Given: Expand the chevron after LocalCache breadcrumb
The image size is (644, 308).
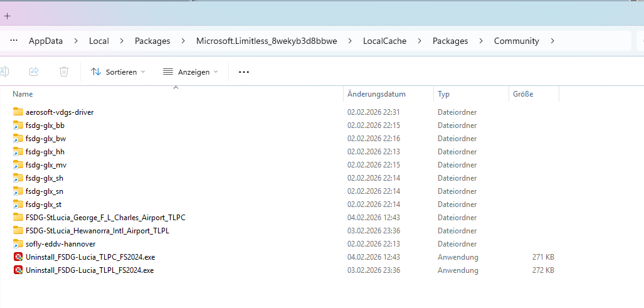Looking at the screenshot, I should coord(420,41).
